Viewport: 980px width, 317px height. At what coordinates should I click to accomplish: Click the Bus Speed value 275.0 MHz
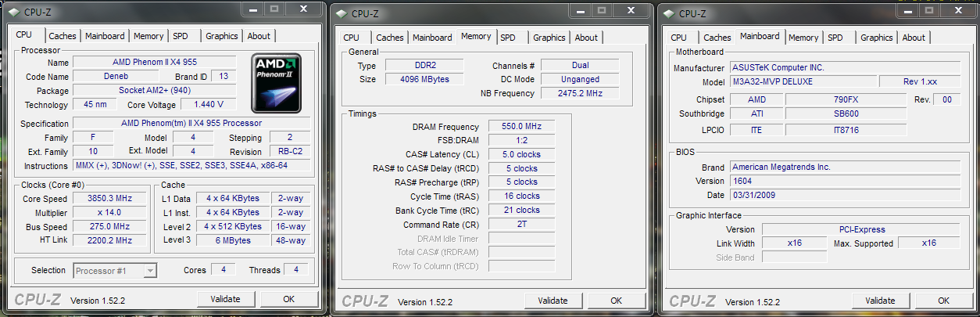(109, 227)
